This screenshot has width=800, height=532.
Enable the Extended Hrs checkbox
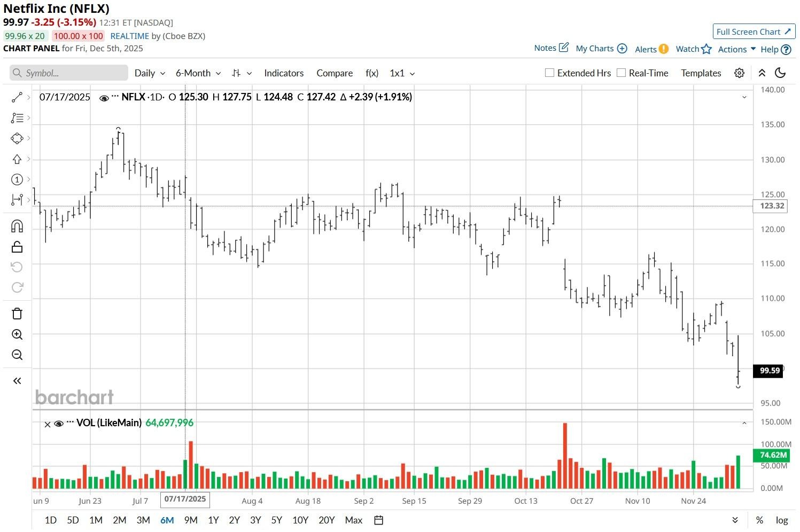[549, 73]
